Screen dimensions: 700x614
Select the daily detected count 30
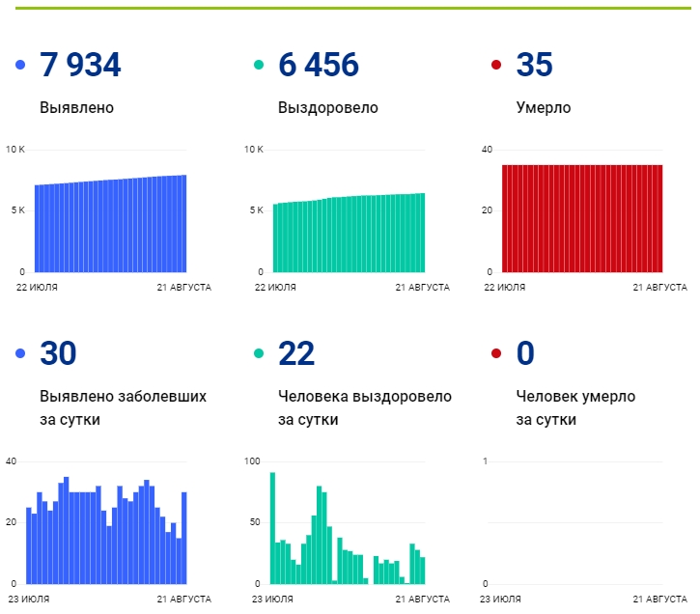(58, 353)
